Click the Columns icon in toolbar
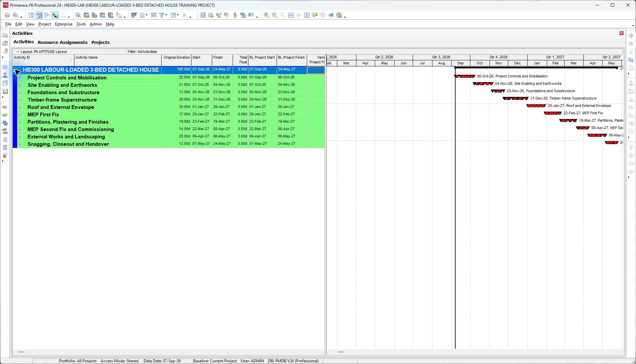 tap(142, 15)
